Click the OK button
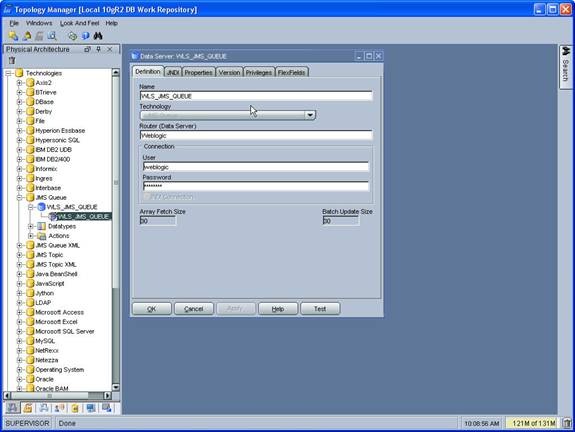The image size is (575, 432). [151, 309]
